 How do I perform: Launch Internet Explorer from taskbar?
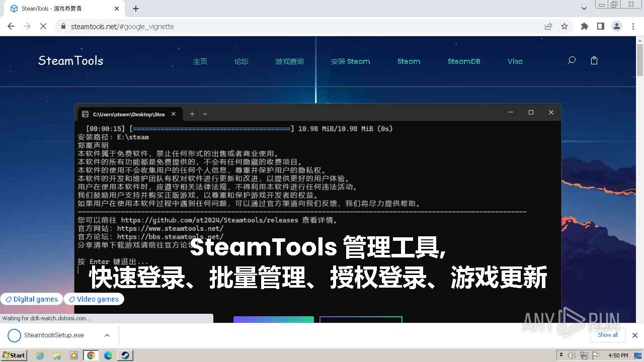pyautogui.click(x=40, y=355)
